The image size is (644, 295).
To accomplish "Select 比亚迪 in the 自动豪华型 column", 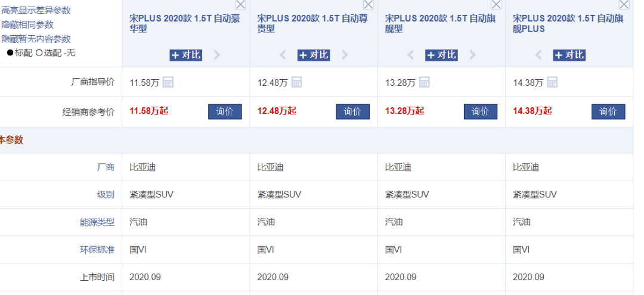I will 143,167.
